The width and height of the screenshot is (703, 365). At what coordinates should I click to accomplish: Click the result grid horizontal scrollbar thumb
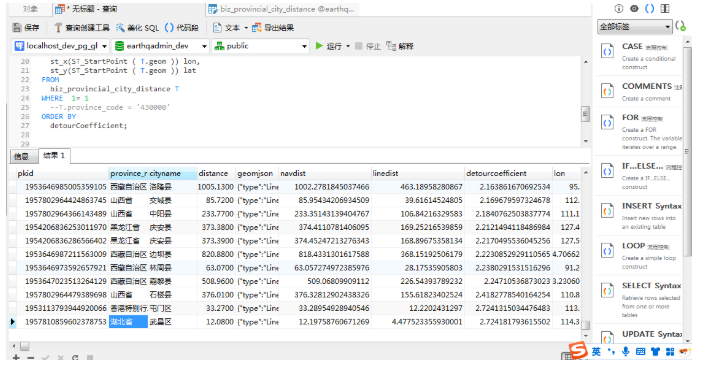click(x=25, y=346)
